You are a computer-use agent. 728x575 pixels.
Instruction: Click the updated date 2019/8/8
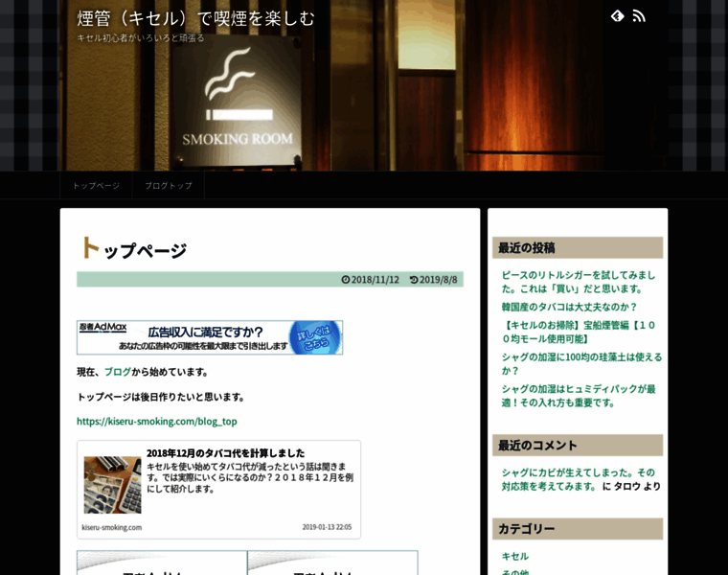[434, 280]
